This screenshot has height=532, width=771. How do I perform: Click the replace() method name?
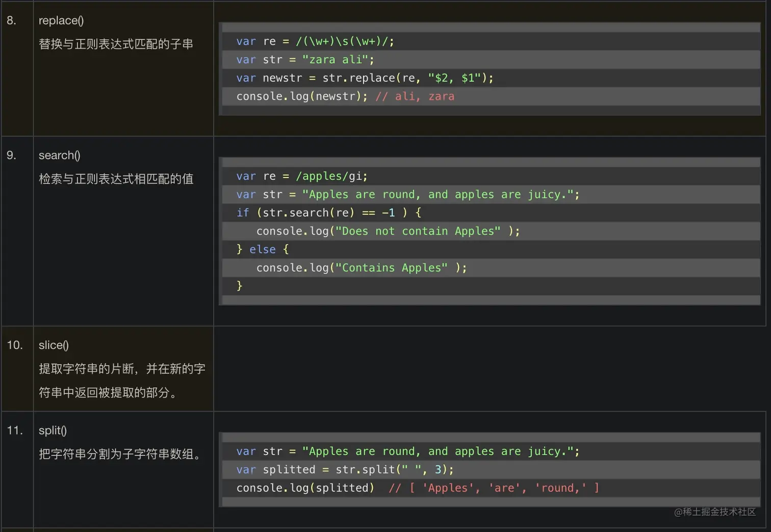coord(61,20)
